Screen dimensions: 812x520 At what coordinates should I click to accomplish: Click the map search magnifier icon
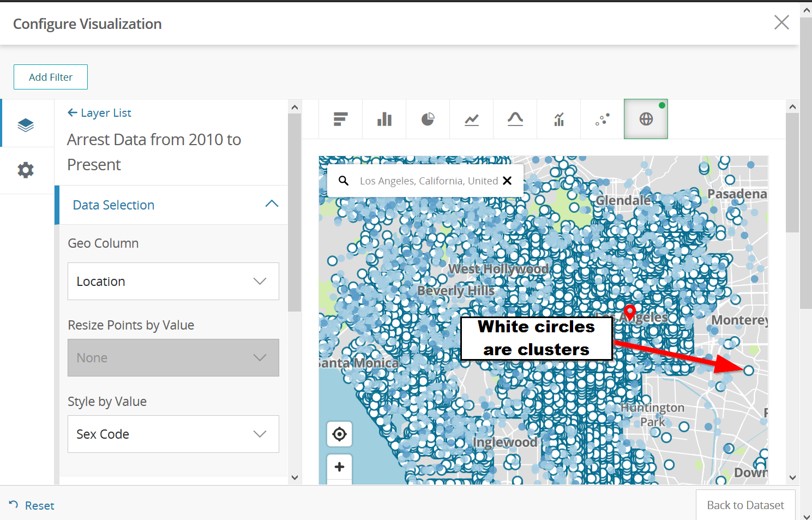point(344,181)
